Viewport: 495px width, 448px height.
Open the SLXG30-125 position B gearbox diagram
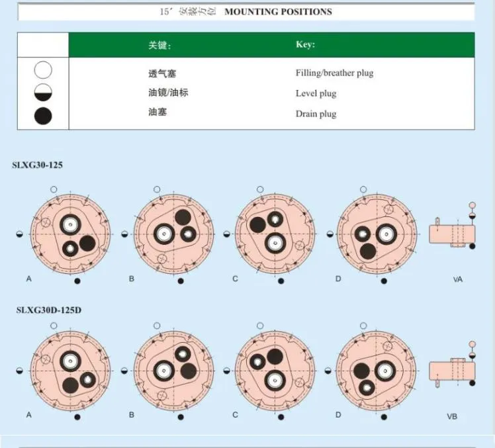(x=174, y=234)
